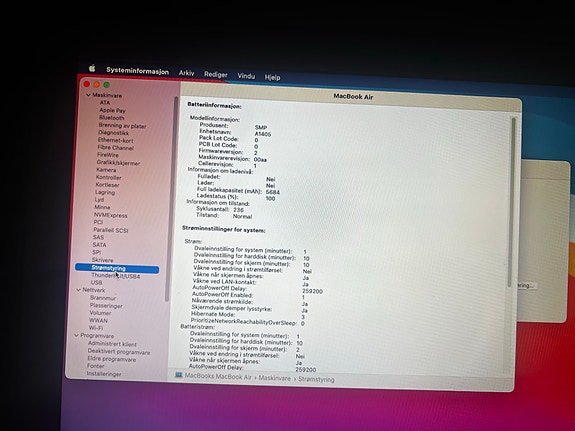The width and height of the screenshot is (575, 431).
Task: Select Grafikk/skjermer in the sidebar
Action: pos(118,163)
